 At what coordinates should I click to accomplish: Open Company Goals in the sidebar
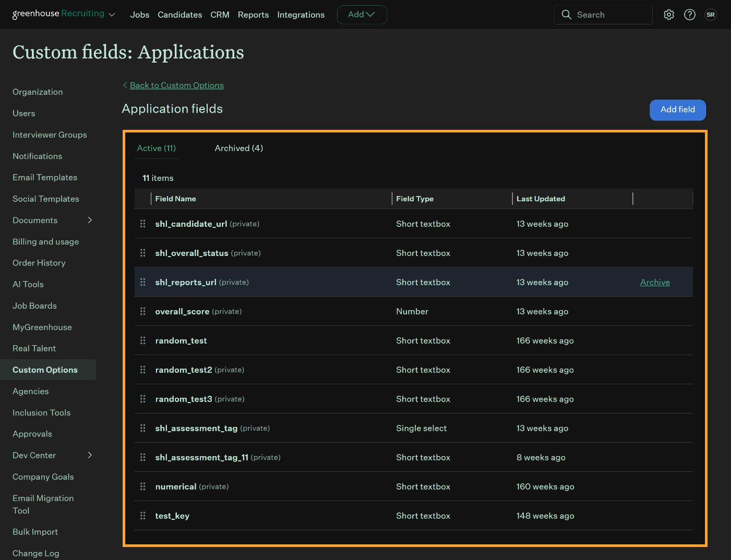pyautogui.click(x=43, y=477)
